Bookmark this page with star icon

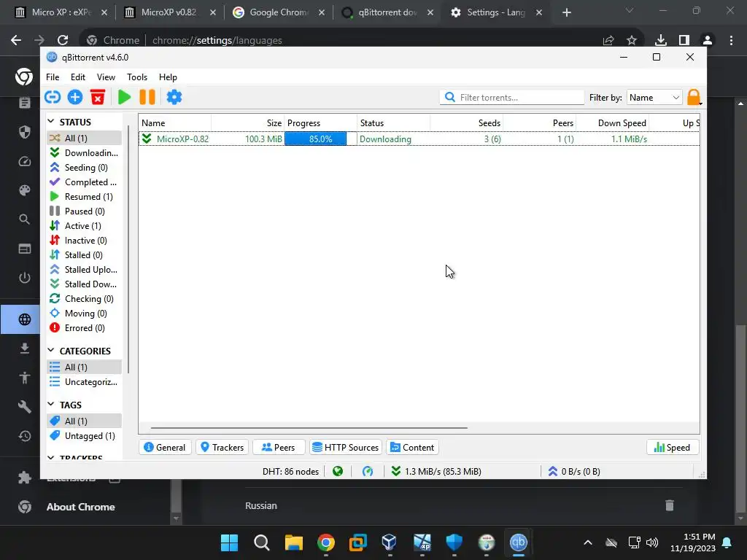point(632,41)
